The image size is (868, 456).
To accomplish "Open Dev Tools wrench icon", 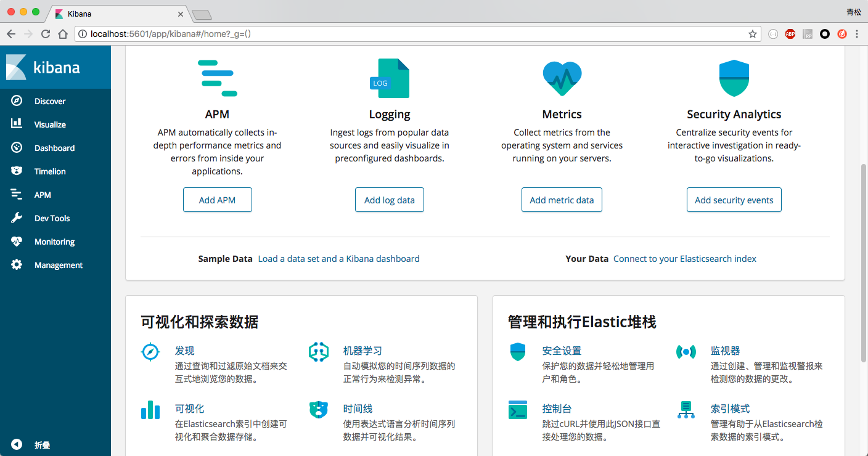I will click(x=17, y=218).
